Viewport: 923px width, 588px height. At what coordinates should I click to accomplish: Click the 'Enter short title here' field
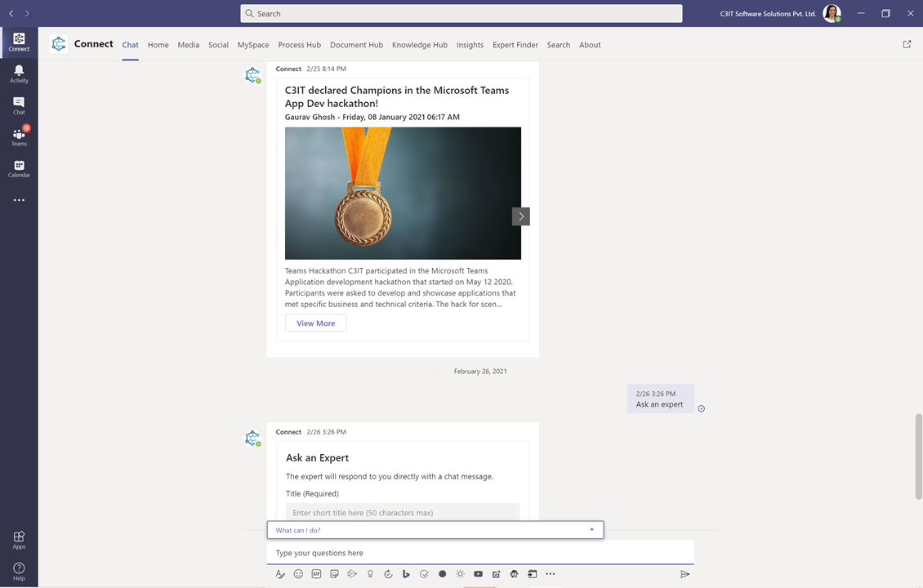tap(403, 512)
